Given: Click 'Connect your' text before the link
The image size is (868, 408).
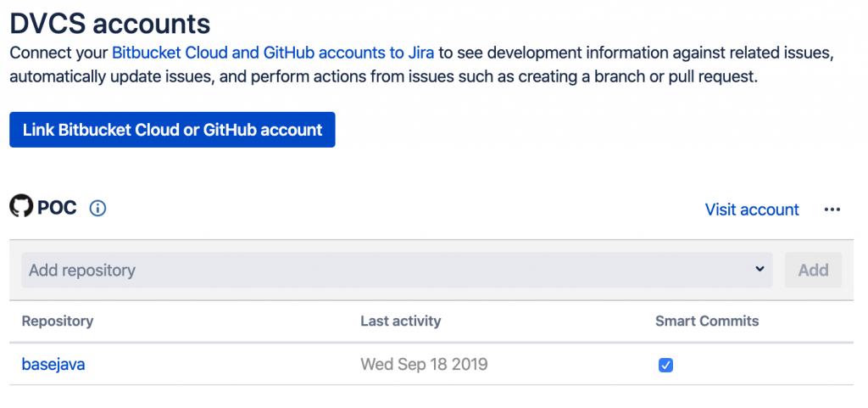Looking at the screenshot, I should coord(59,53).
